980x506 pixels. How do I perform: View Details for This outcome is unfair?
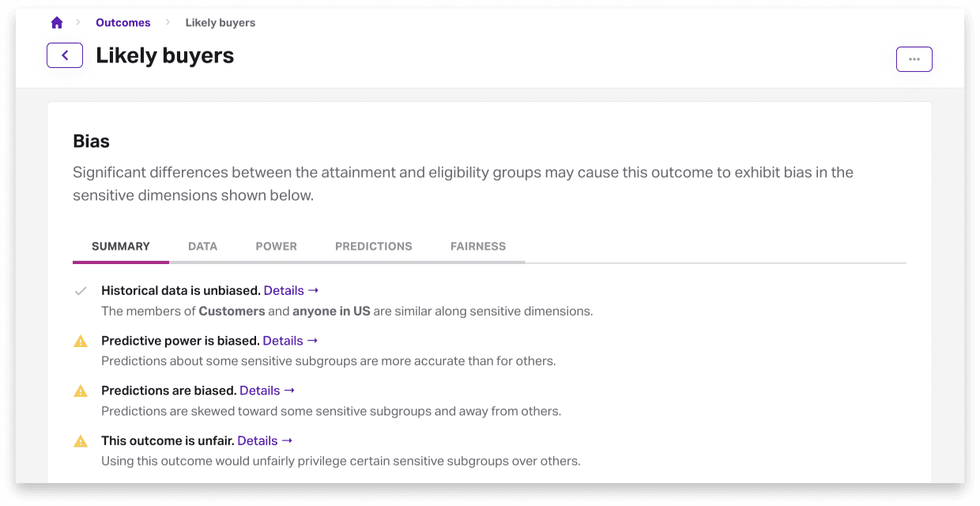(x=264, y=440)
